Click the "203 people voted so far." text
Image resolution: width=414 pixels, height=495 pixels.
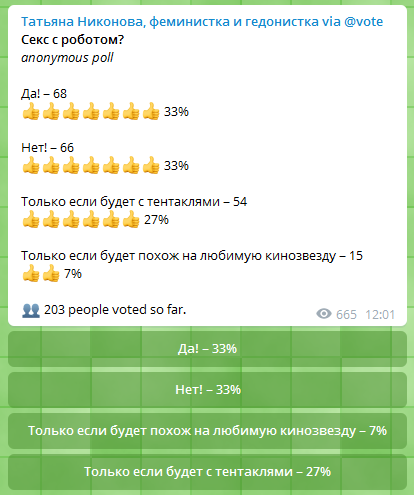coord(115,310)
